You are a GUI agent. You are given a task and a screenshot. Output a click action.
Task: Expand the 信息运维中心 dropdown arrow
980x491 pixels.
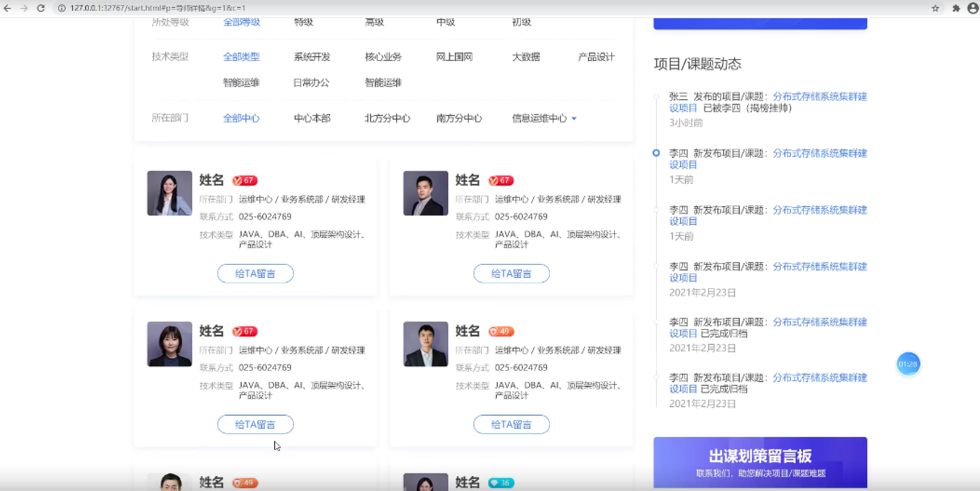click(x=574, y=119)
